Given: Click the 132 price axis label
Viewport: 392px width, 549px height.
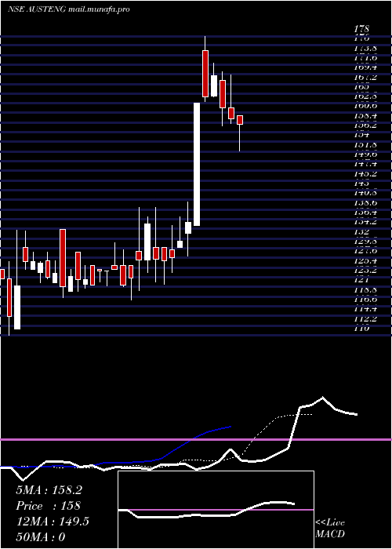Looking at the screenshot, I should click(361, 232).
